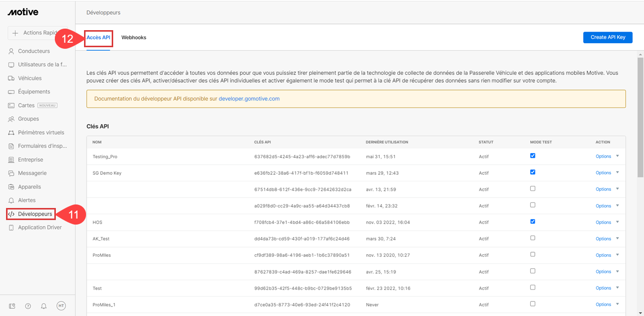Select API key 637682d5-4245-4a23-aff6-adec77d7859b
The height and width of the screenshot is (316, 644).
302,157
